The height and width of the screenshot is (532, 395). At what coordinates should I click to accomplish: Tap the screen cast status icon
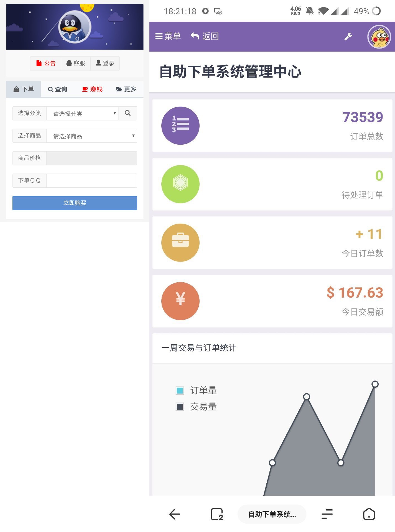218,11
